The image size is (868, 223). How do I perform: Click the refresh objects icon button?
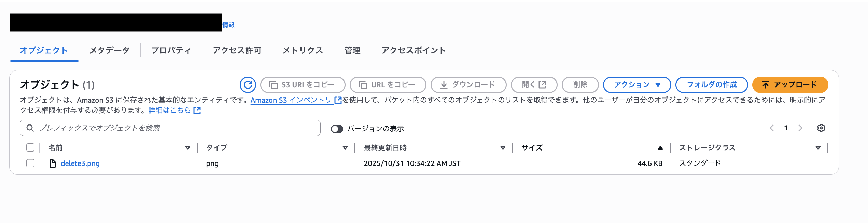(x=248, y=85)
